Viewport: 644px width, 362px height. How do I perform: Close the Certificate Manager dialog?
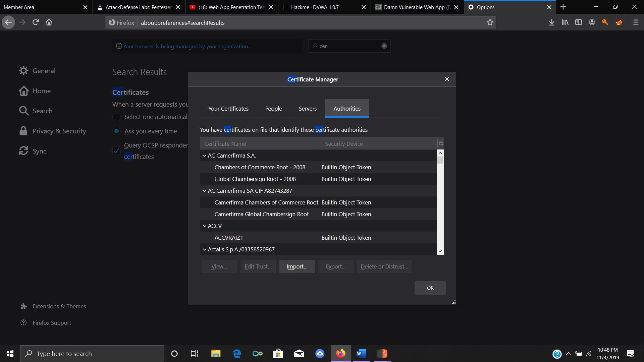pos(447,79)
